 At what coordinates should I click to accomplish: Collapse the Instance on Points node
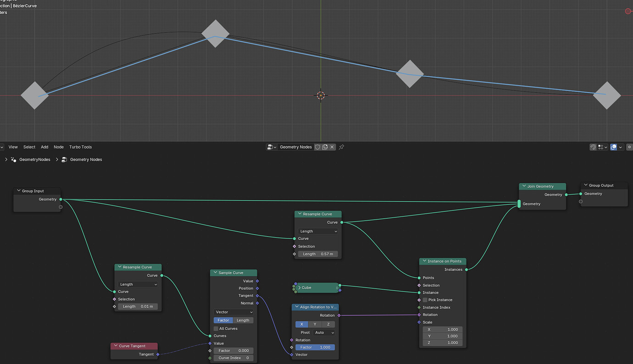[424, 261]
